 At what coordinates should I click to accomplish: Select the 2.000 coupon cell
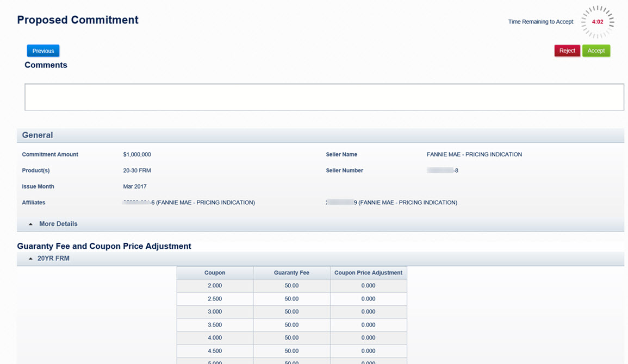coord(215,286)
